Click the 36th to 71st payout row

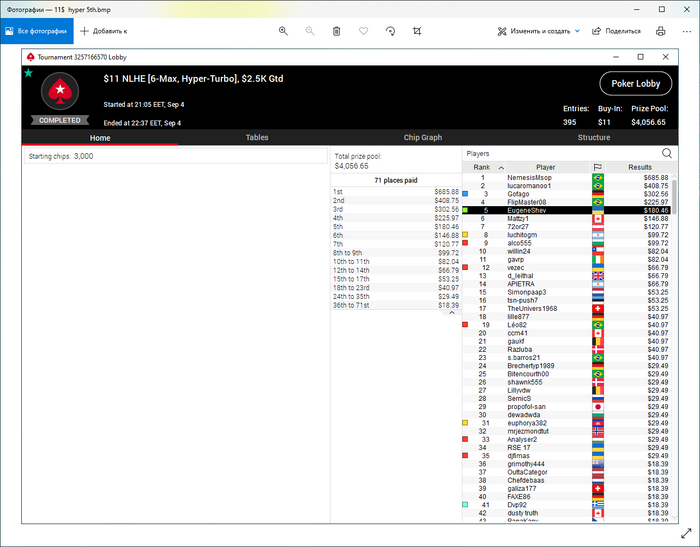(x=396, y=305)
